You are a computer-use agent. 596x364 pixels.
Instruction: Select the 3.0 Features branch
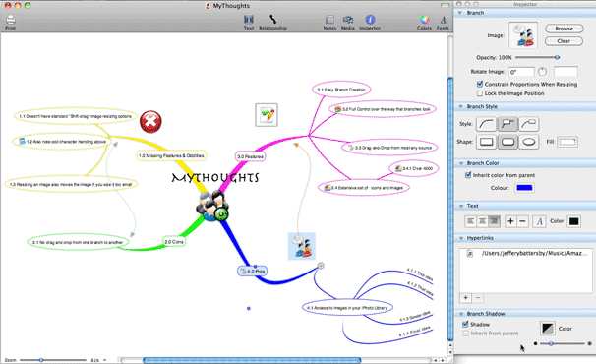250,156
